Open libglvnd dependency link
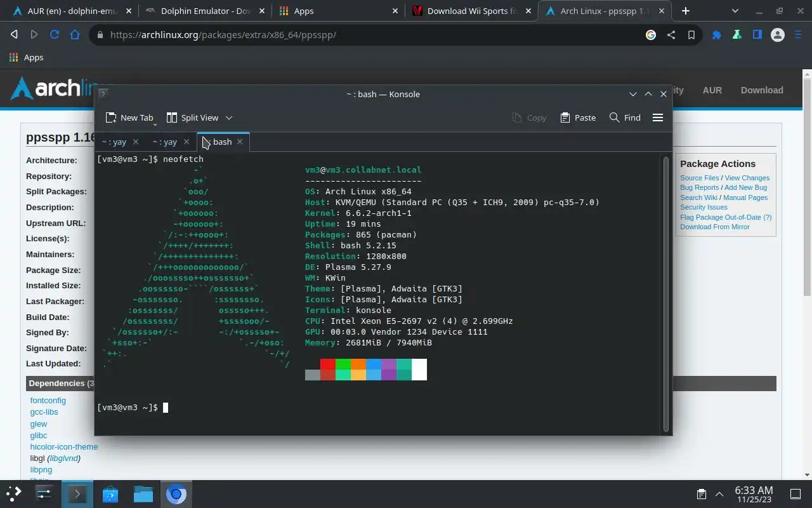The height and width of the screenshot is (508, 812). [63, 458]
